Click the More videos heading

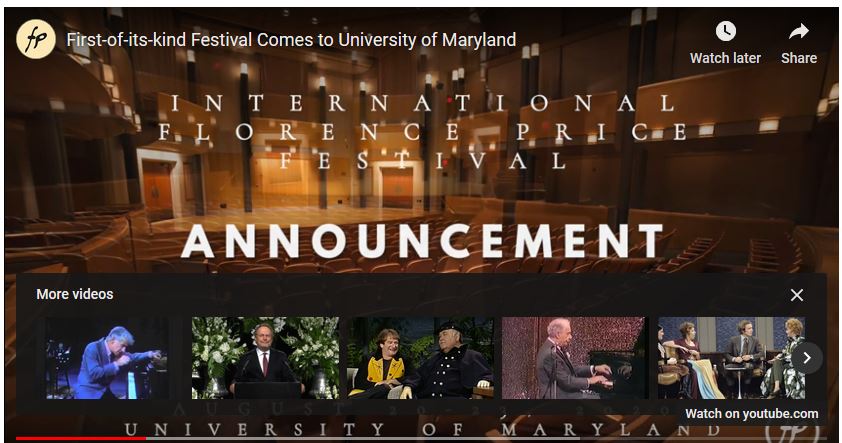pyautogui.click(x=75, y=294)
